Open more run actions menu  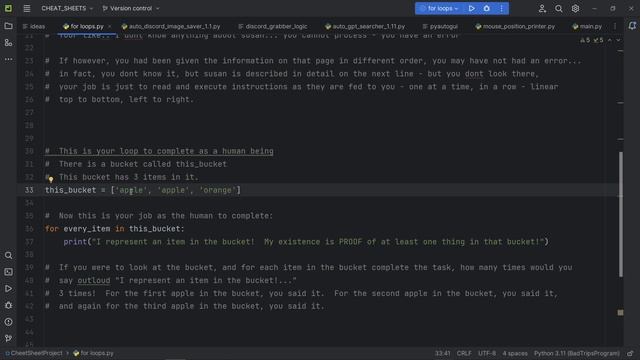(x=502, y=8)
